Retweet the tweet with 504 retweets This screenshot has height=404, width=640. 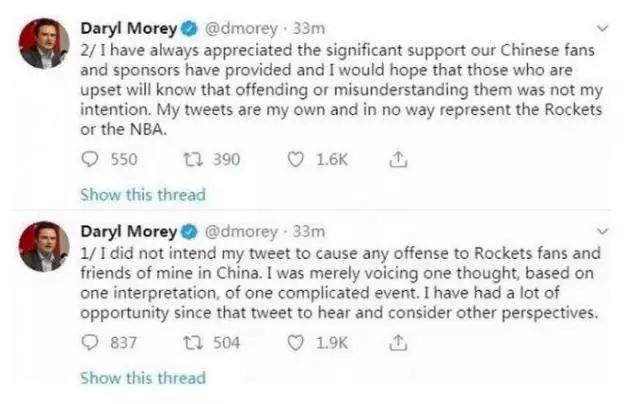tap(192, 343)
